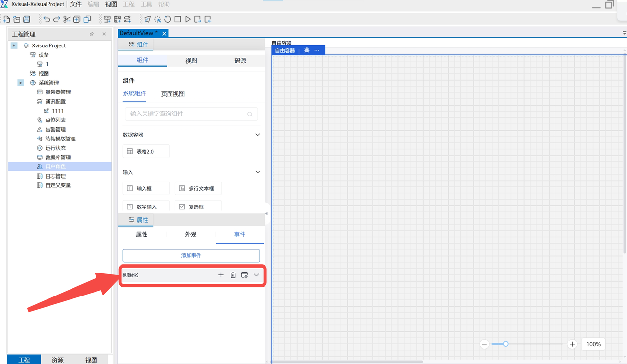
Task: Zoom out the canvas with minus button
Action: click(x=484, y=344)
